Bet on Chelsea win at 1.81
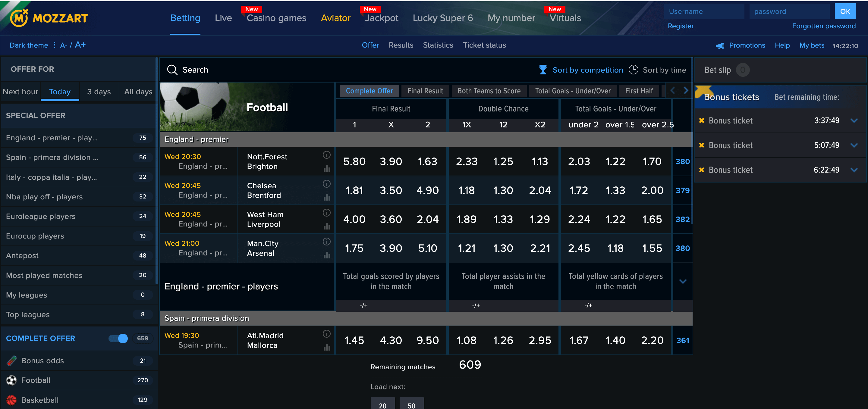This screenshot has height=409, width=868. [354, 191]
